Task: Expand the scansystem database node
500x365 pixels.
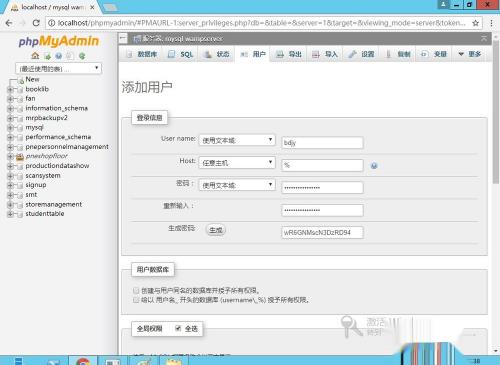Action: coord(10,176)
